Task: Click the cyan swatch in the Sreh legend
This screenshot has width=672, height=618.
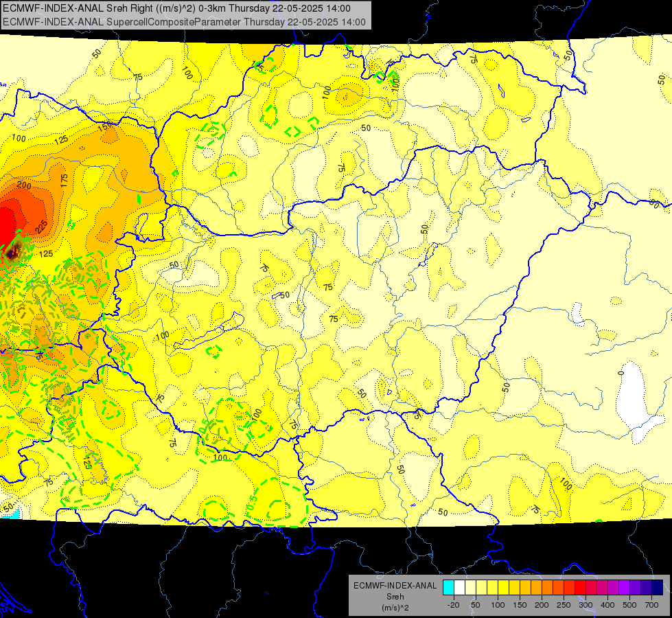Action: tap(448, 588)
